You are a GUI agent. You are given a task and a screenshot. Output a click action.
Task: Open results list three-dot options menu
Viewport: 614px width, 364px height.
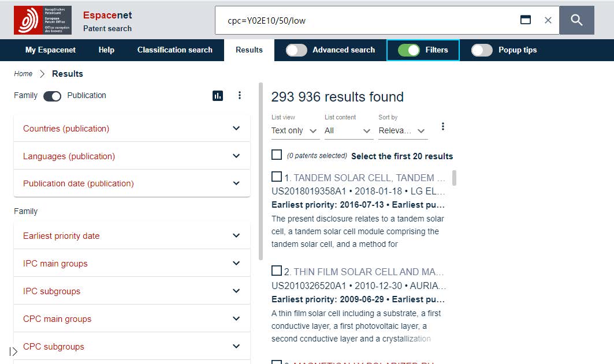[x=443, y=126]
